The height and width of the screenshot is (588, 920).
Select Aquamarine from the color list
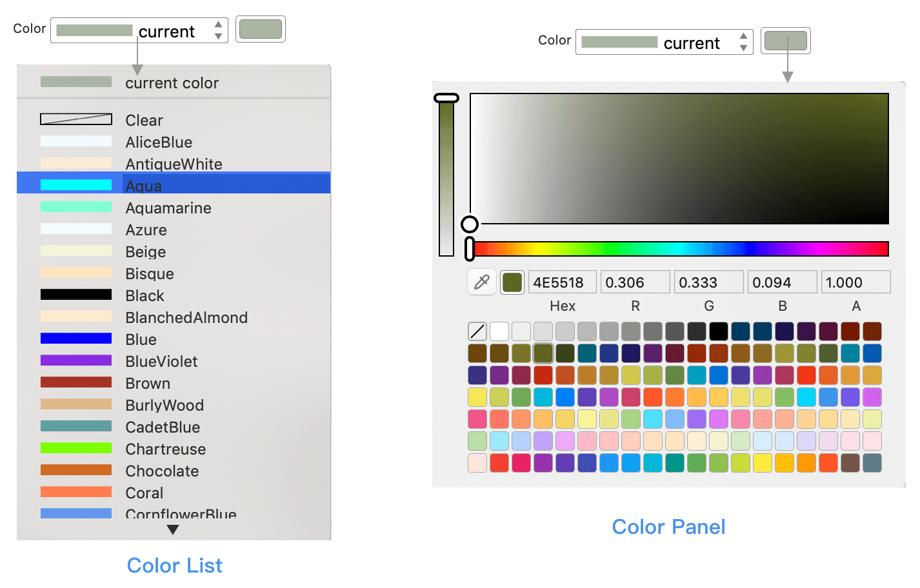[x=174, y=208]
